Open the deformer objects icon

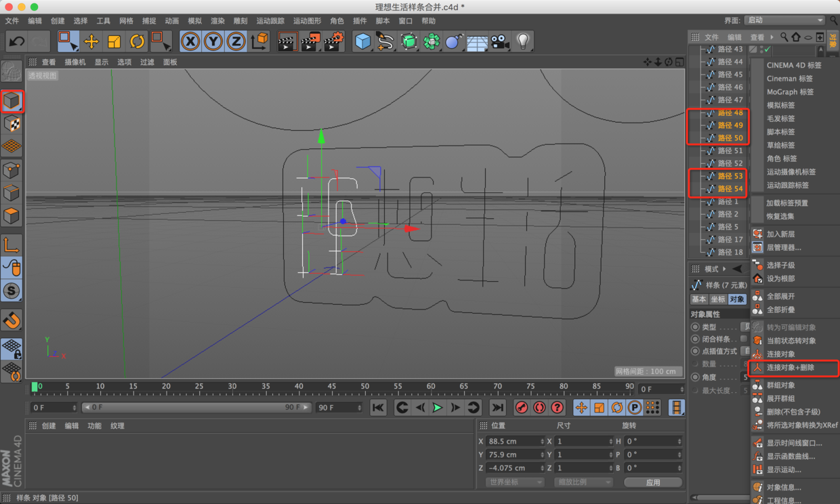click(454, 41)
